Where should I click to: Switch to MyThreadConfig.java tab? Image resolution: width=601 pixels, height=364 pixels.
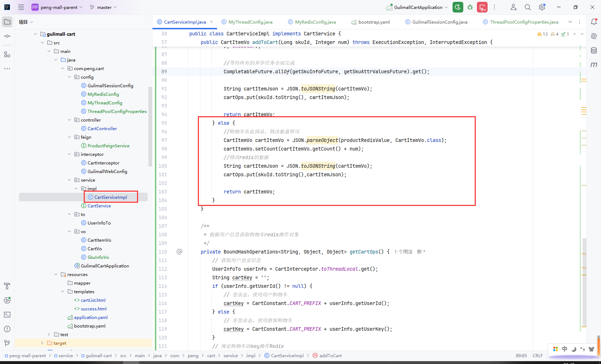pos(247,22)
